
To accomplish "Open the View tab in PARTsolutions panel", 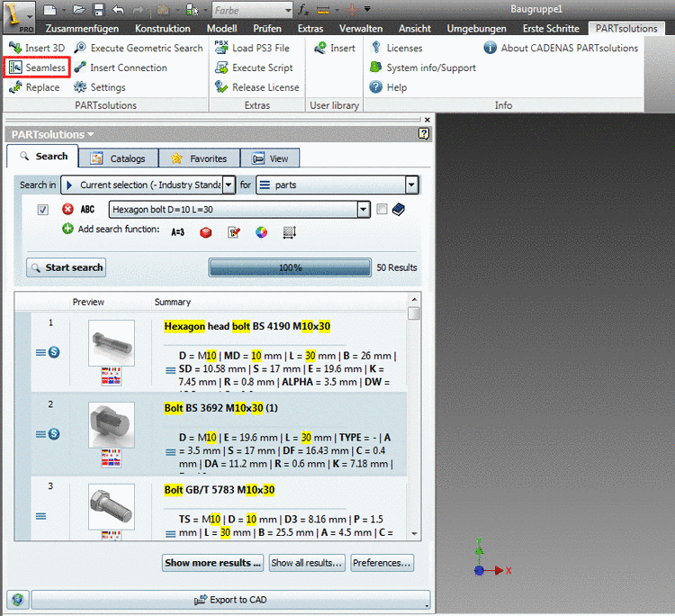I will tap(270, 159).
